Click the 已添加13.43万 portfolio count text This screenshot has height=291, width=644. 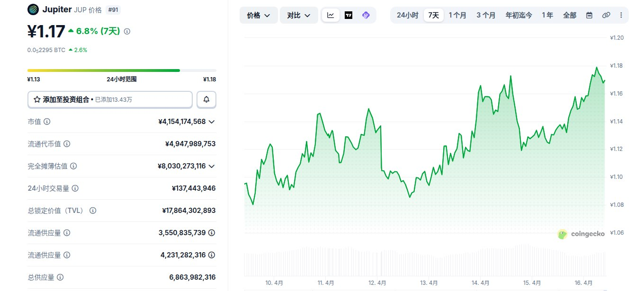coord(114,100)
